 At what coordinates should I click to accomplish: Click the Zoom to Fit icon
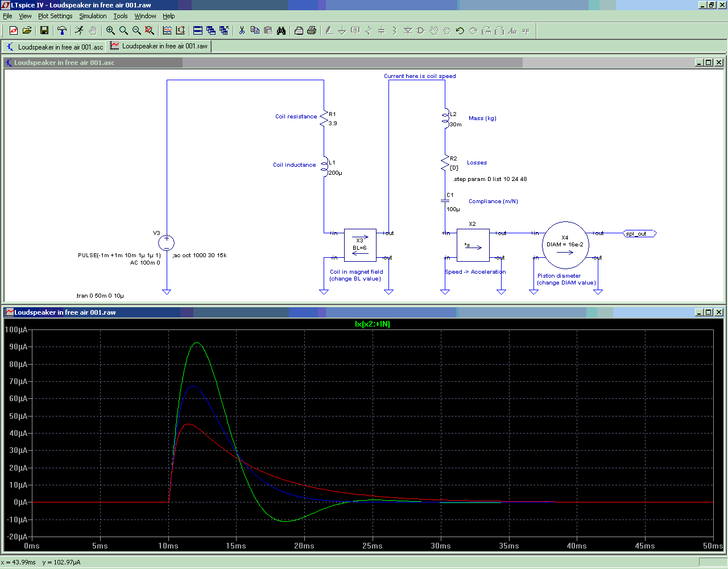click(150, 31)
